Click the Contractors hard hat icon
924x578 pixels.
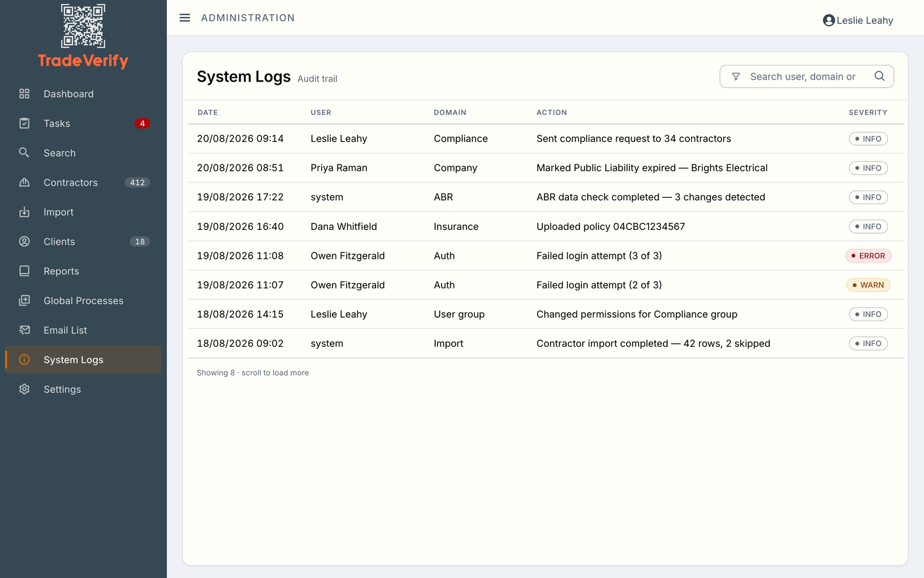pyautogui.click(x=24, y=182)
